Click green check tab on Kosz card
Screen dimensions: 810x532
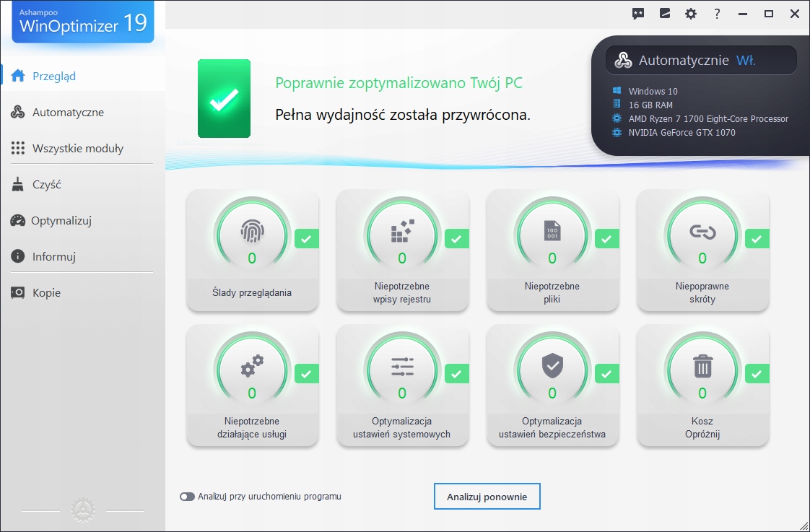[x=757, y=374]
